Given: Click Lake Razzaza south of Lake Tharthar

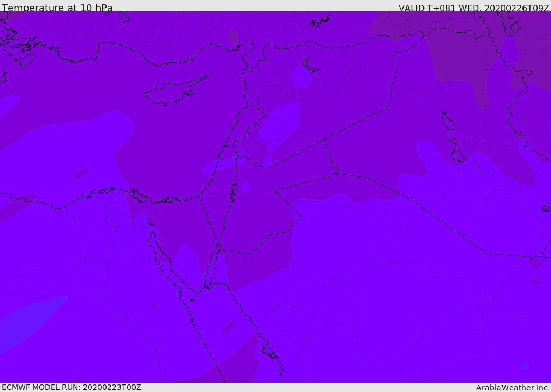Looking at the screenshot, I should point(458,155).
